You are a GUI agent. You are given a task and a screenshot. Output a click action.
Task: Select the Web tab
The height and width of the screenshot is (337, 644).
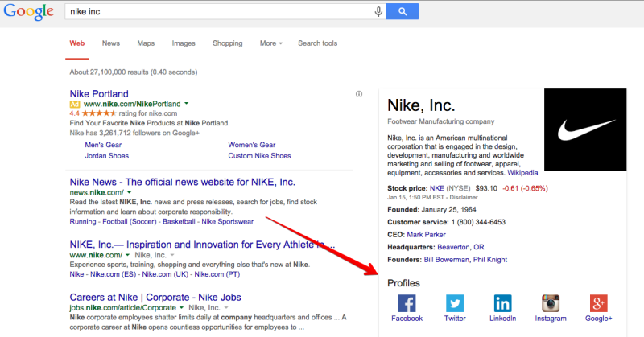coord(76,43)
